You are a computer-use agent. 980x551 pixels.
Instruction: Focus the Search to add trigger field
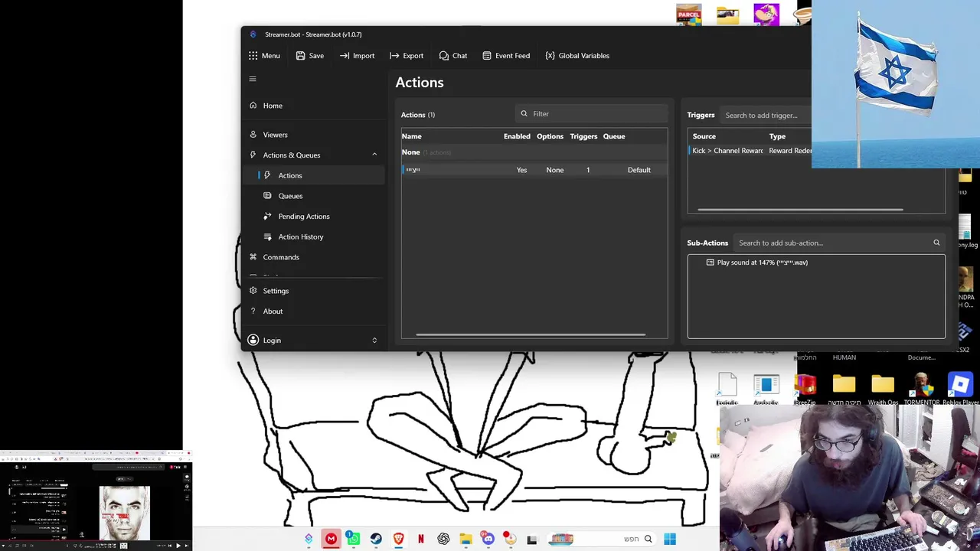pos(766,116)
